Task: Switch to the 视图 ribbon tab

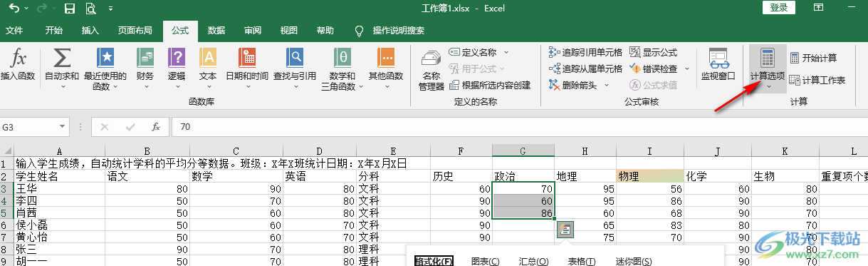Action: 289,31
